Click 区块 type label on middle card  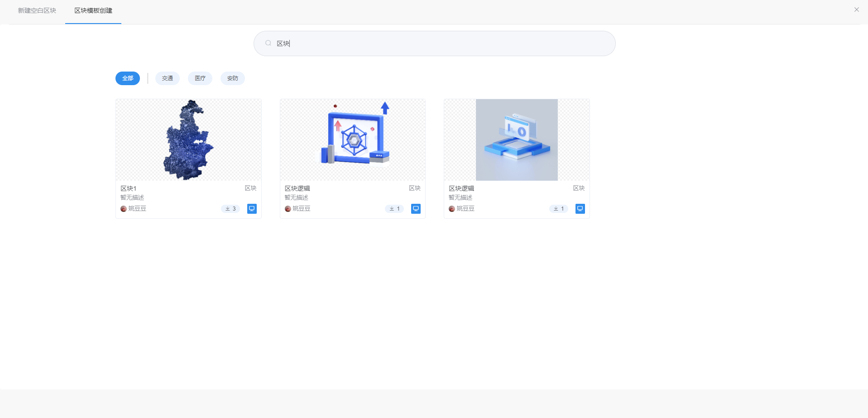coord(415,188)
